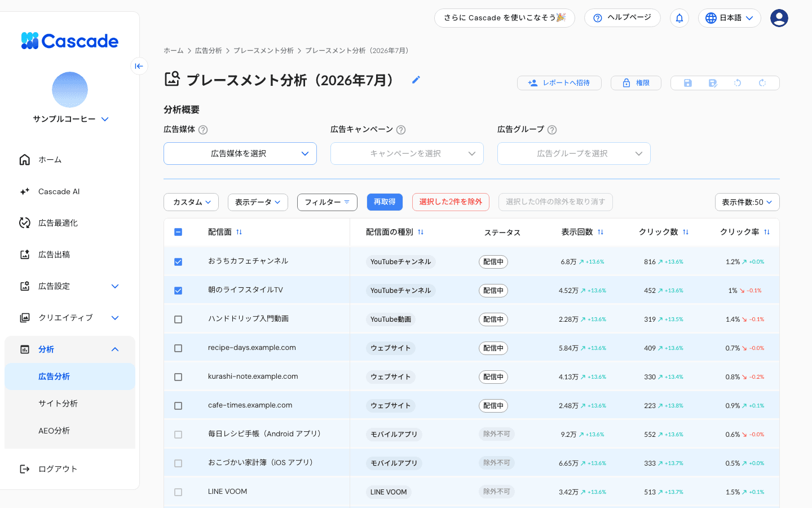Click help icon next to 広告媒体

pyautogui.click(x=203, y=130)
